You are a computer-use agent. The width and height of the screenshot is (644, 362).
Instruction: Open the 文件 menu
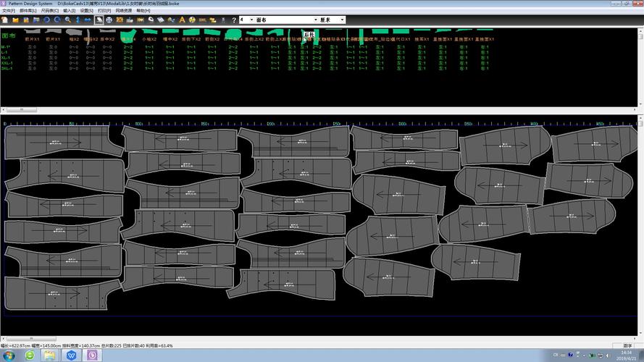(x=8, y=11)
